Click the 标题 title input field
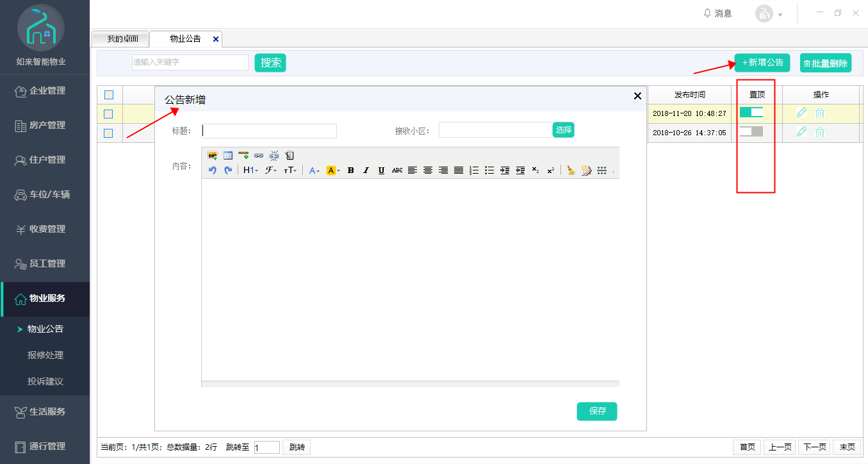The height and width of the screenshot is (464, 868). [269, 131]
